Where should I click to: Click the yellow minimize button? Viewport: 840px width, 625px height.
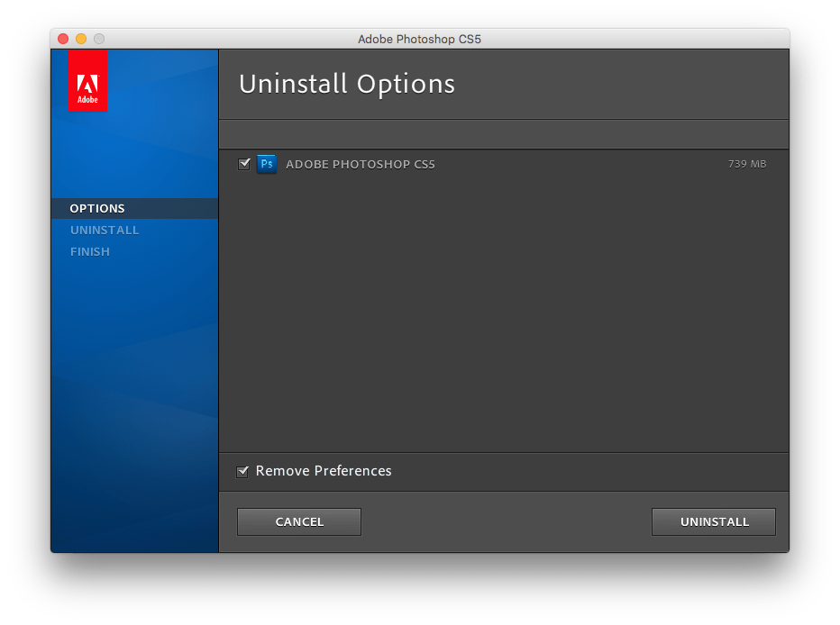tap(80, 39)
